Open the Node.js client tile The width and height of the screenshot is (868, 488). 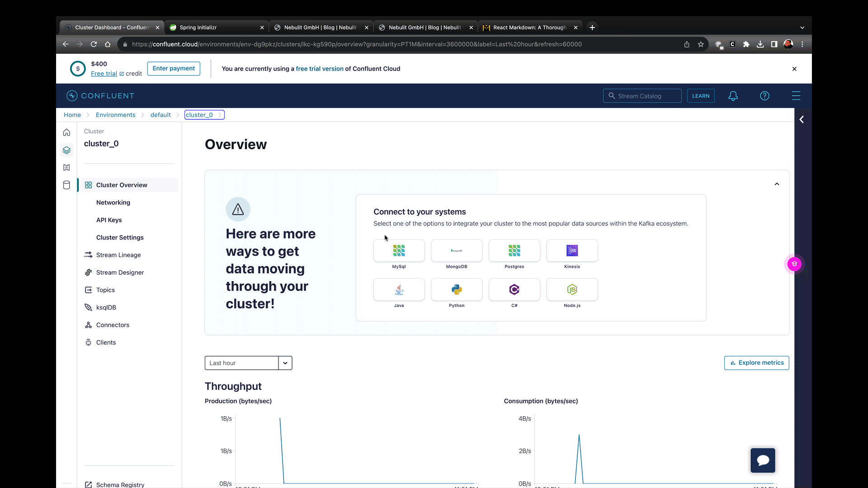tap(572, 290)
